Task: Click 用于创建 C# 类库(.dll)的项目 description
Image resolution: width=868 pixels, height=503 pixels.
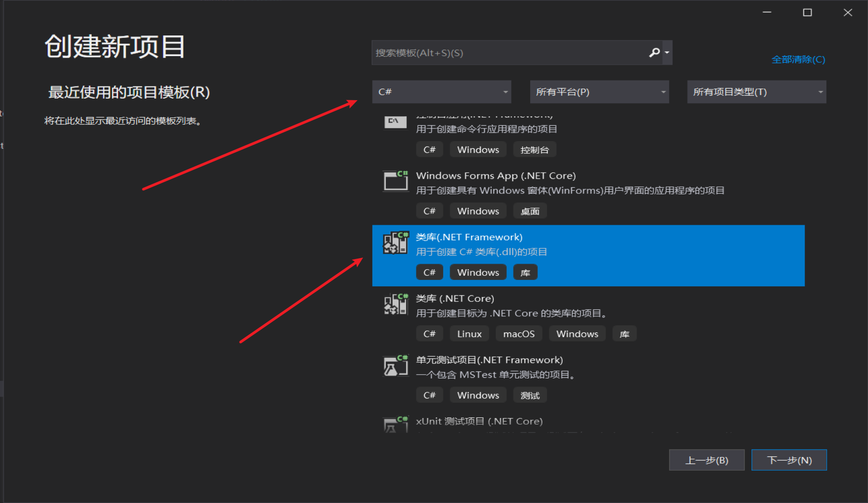Action: coord(482,252)
